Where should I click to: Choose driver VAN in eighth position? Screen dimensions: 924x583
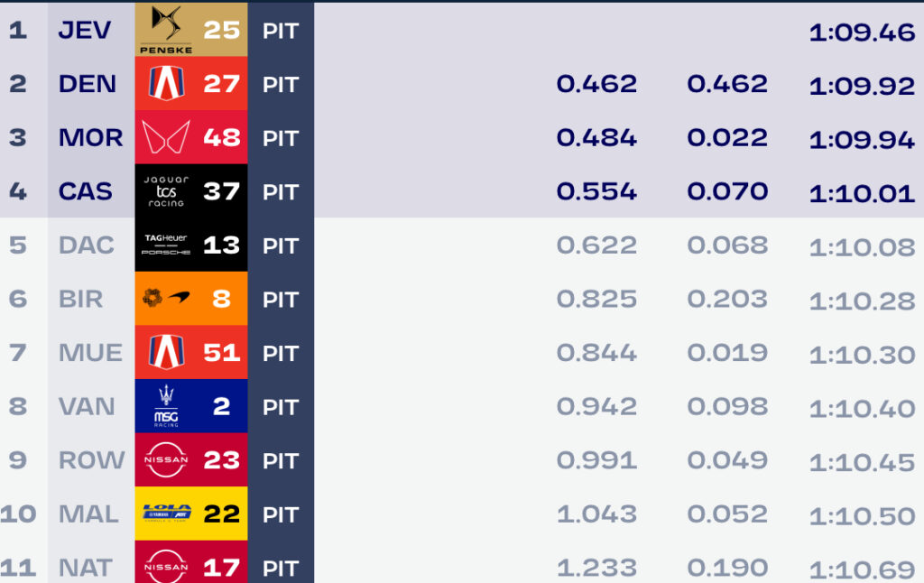coord(87,406)
